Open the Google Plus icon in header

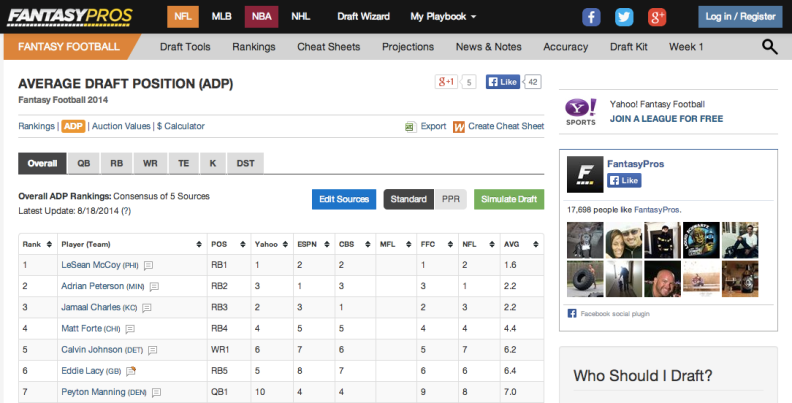coord(657,17)
